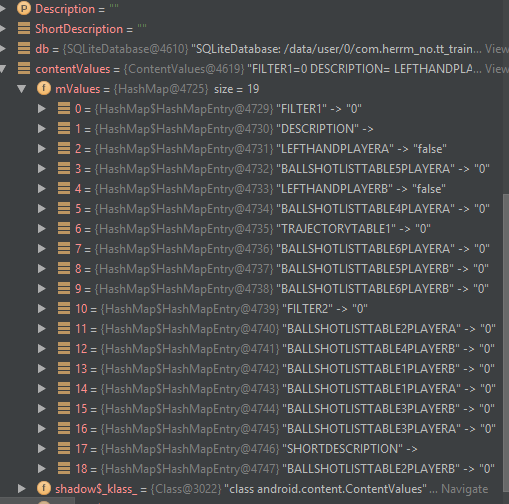The image size is (509, 504).
Task: Click the object icon beside ShortDescription variable
Action: tap(24, 29)
